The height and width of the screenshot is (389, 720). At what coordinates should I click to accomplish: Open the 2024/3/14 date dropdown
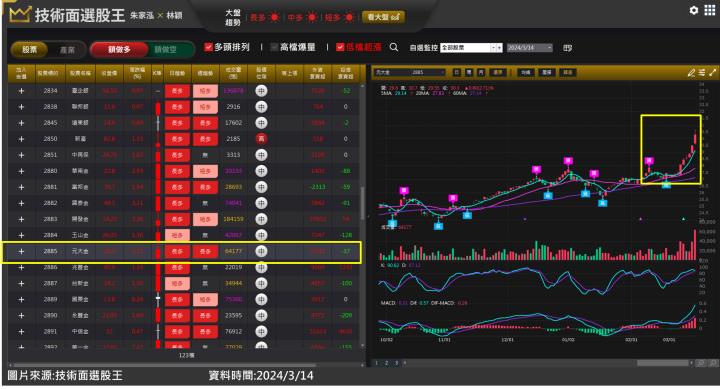point(529,48)
